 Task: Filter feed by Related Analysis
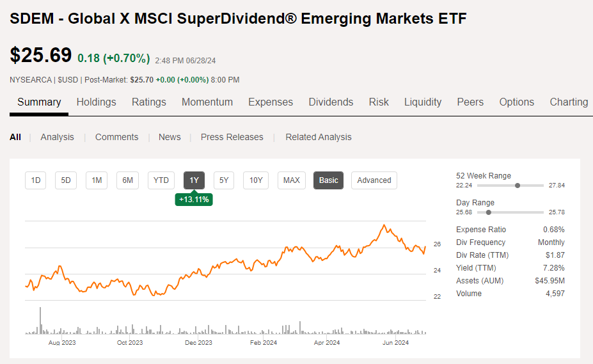tap(319, 137)
